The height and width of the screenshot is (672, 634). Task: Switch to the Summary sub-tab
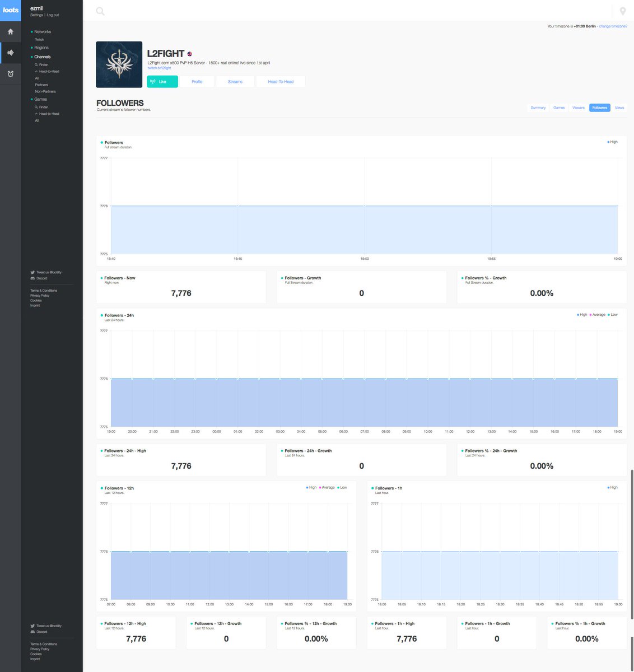tap(538, 108)
